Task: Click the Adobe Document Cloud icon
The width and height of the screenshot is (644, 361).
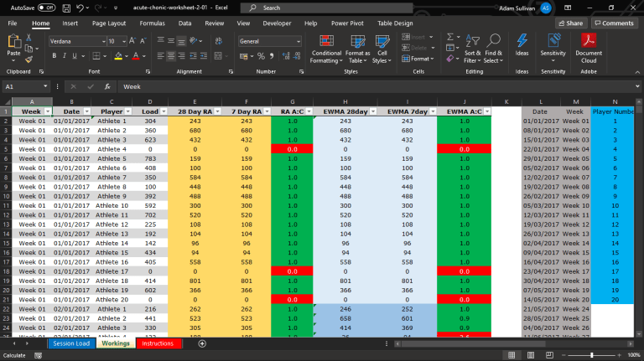Action: pos(589,49)
